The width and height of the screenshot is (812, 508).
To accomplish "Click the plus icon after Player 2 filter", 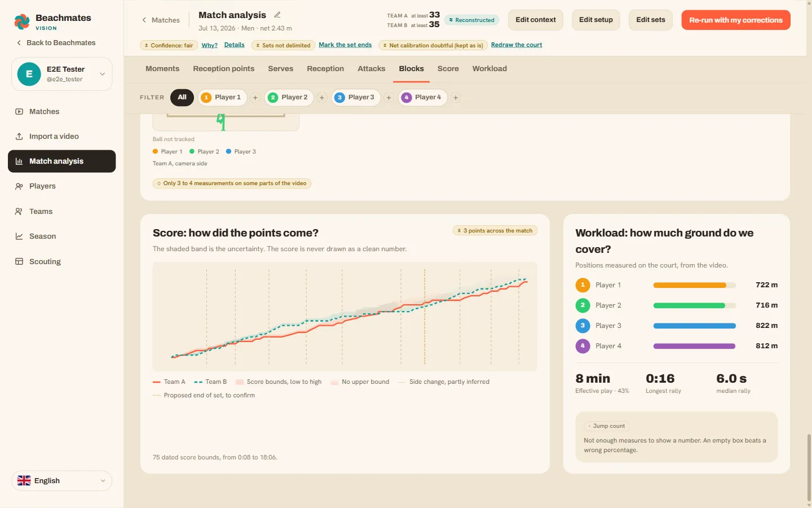I will pos(322,98).
